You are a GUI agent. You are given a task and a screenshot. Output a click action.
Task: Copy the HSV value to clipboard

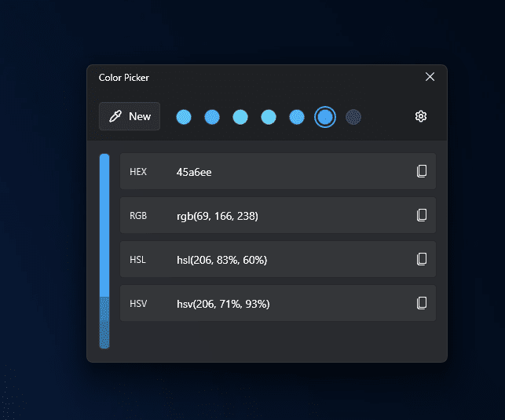coord(422,303)
